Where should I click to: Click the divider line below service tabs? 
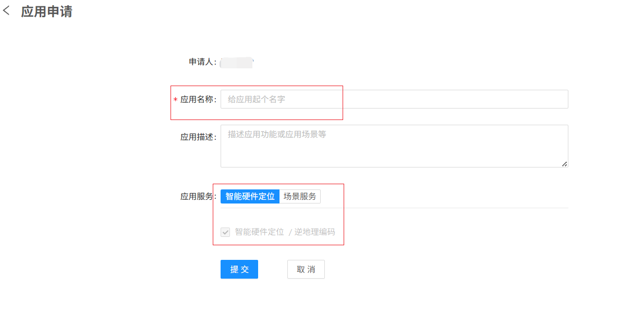(394, 208)
